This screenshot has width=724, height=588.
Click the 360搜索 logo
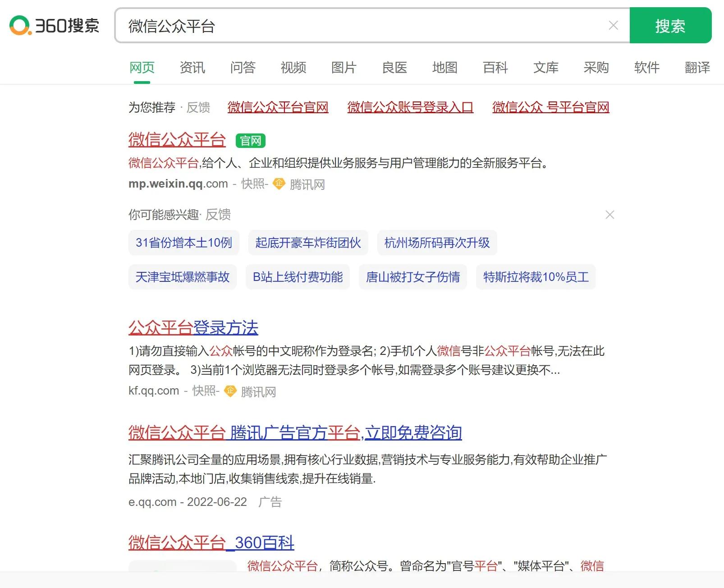click(53, 26)
